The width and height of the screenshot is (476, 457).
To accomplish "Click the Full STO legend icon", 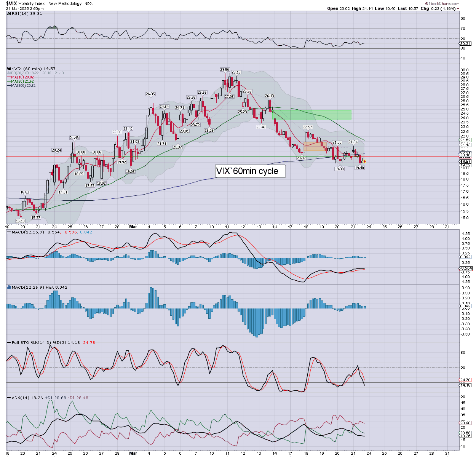I will coord(8,343).
